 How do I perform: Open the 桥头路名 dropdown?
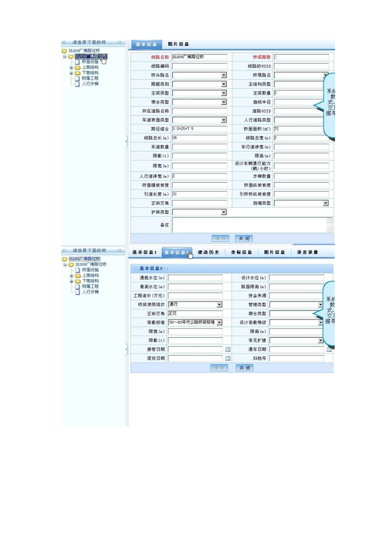224,75
